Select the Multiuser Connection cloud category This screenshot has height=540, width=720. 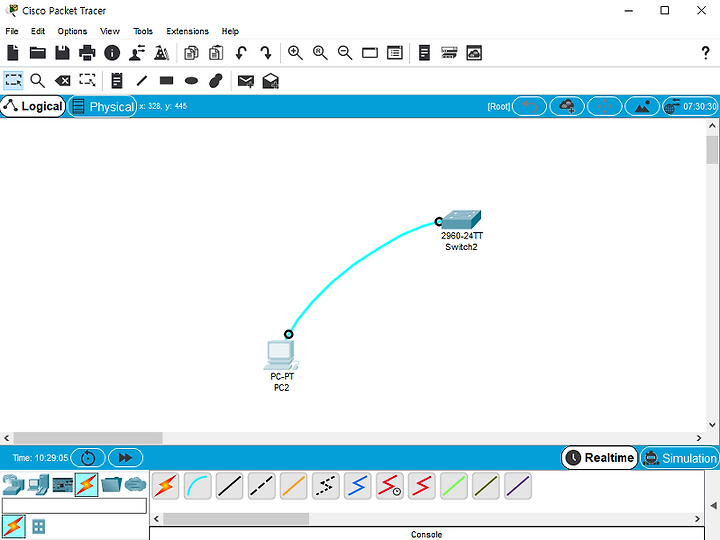coord(135,485)
